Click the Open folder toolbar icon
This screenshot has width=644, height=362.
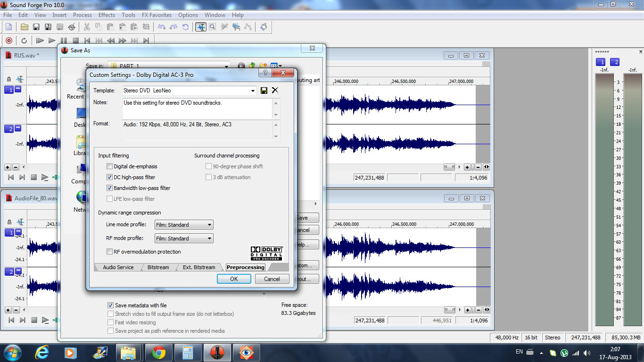point(25,27)
